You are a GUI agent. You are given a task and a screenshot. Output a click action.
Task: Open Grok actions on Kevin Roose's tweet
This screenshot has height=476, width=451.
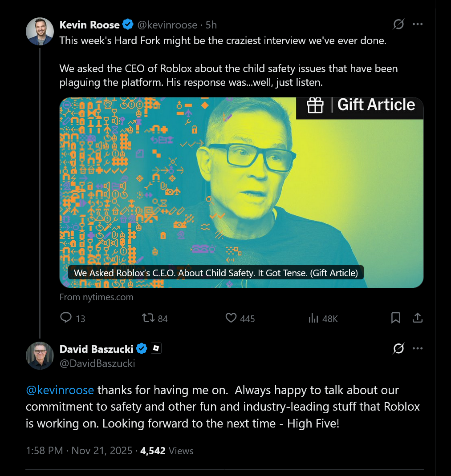click(x=398, y=25)
